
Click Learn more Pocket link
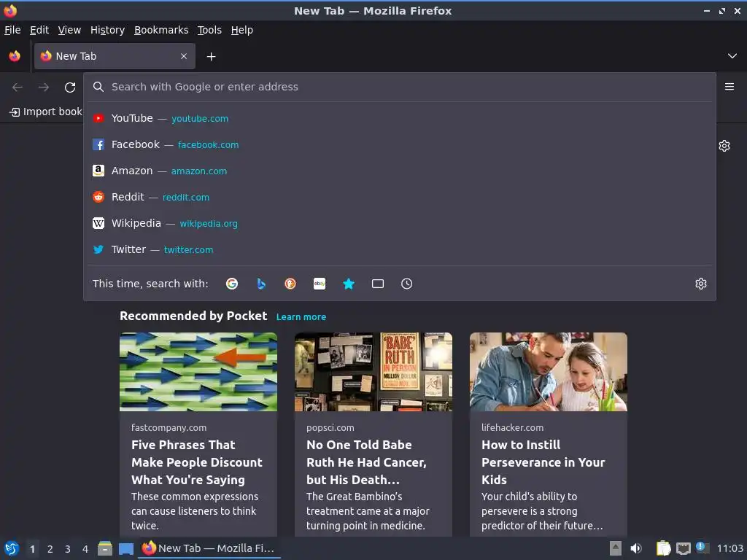(x=301, y=317)
